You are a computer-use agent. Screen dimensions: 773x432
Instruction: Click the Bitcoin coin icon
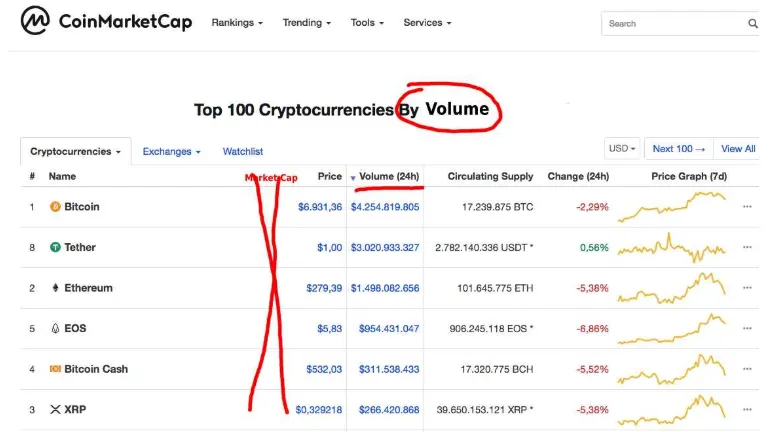[55, 207]
